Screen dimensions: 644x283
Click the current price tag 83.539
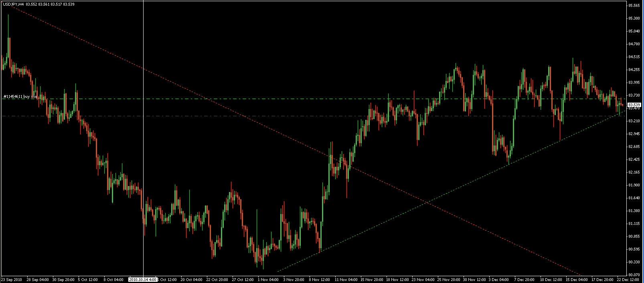click(634, 105)
